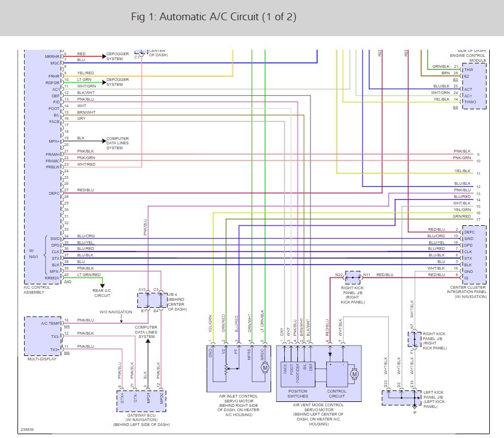
Task: Click the RDFGR pin label
Action: pos(52,83)
